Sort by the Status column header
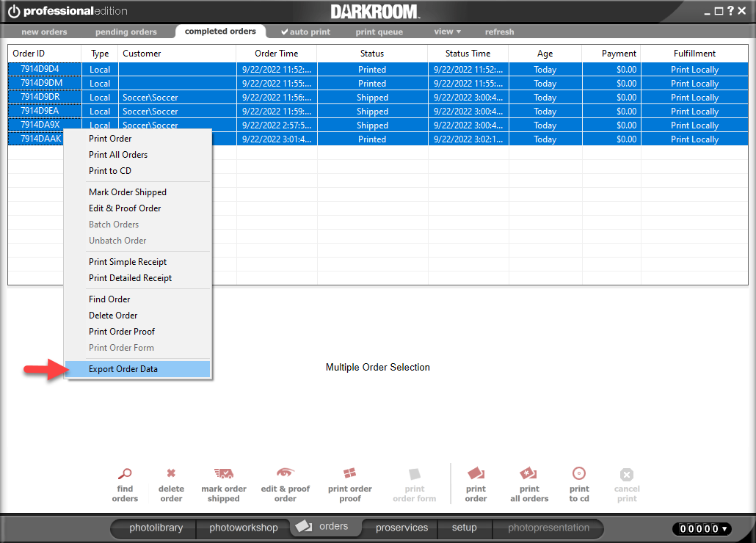Screen dimensions: 756x543 pyautogui.click(x=371, y=54)
